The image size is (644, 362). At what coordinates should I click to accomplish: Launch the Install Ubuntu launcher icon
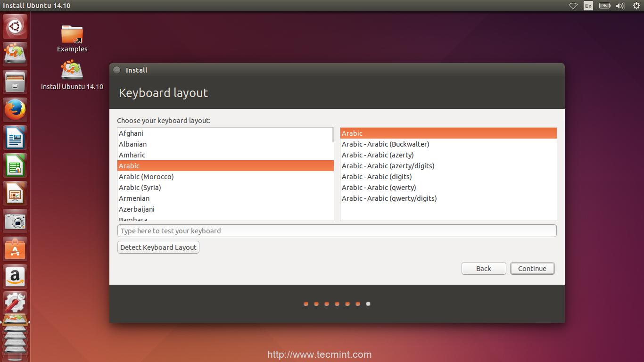[15, 54]
